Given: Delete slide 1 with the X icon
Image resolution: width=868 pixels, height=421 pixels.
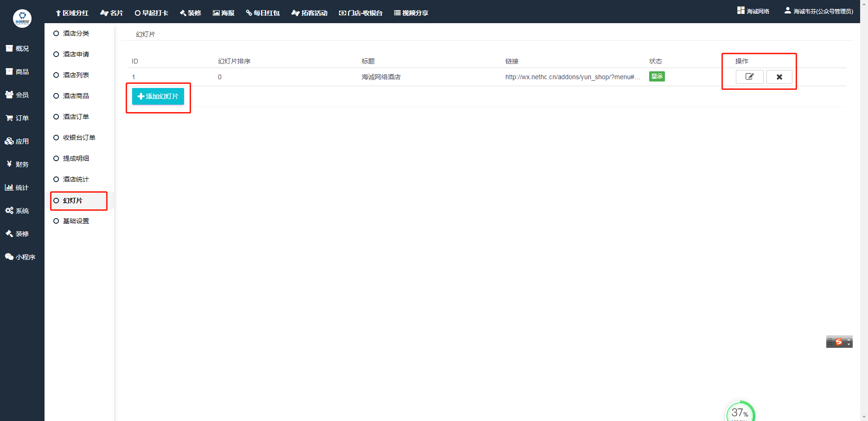Looking at the screenshot, I should (x=779, y=77).
